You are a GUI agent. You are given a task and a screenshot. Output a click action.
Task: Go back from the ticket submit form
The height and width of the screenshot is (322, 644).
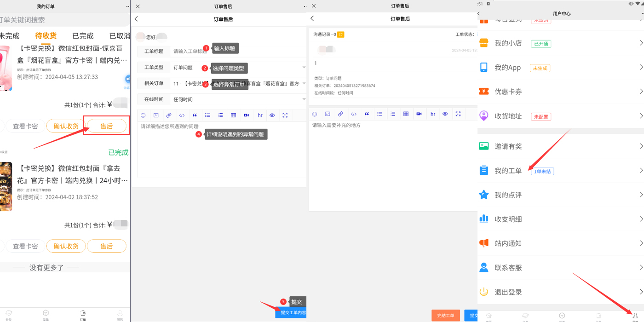pos(137,19)
